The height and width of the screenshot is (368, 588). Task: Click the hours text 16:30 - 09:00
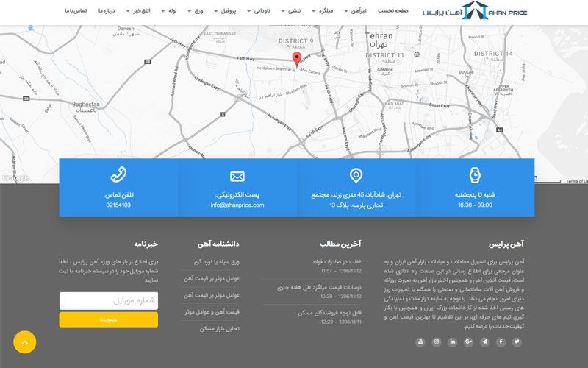click(475, 205)
